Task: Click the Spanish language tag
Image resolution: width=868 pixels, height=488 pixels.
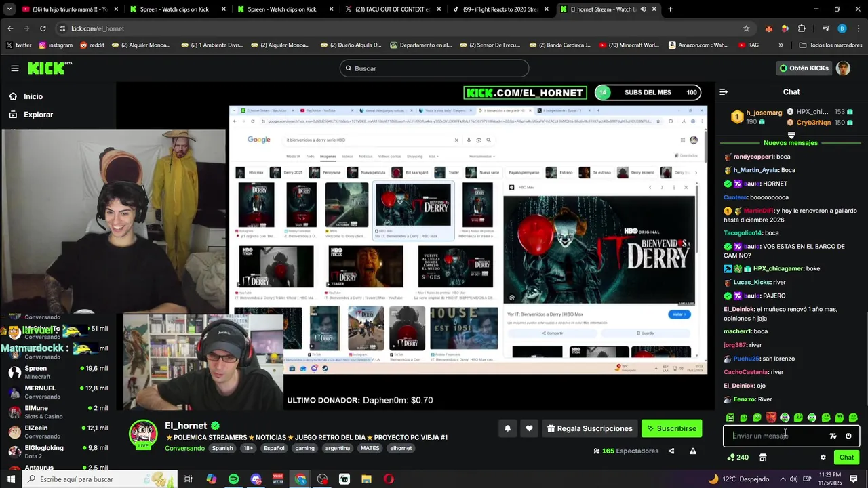Action: pyautogui.click(x=222, y=448)
